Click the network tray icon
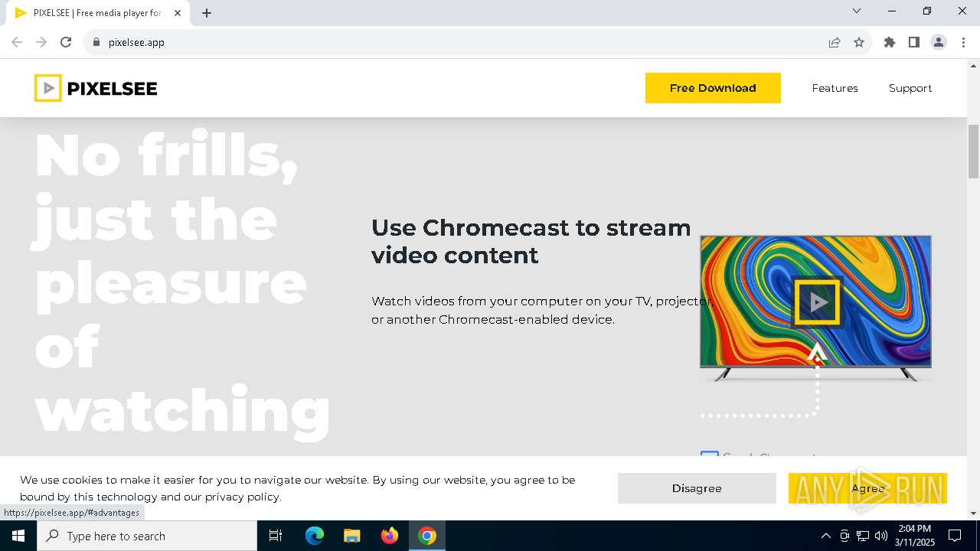Viewport: 980px width, 551px height. click(863, 536)
